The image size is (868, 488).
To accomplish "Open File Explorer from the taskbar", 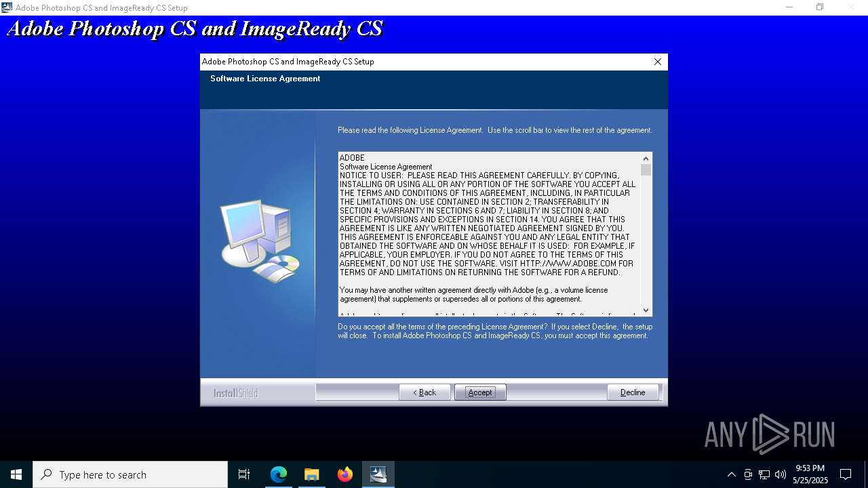I will click(x=311, y=474).
